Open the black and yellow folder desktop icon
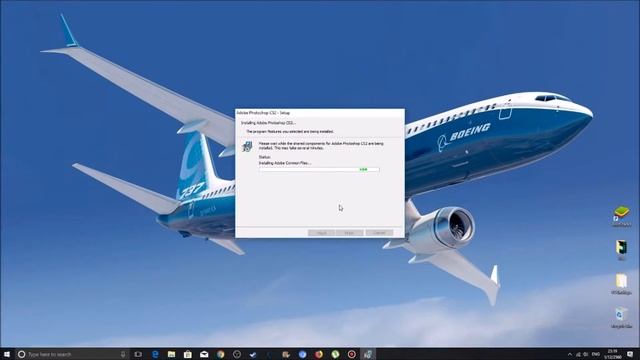The image size is (640, 360). click(621, 250)
